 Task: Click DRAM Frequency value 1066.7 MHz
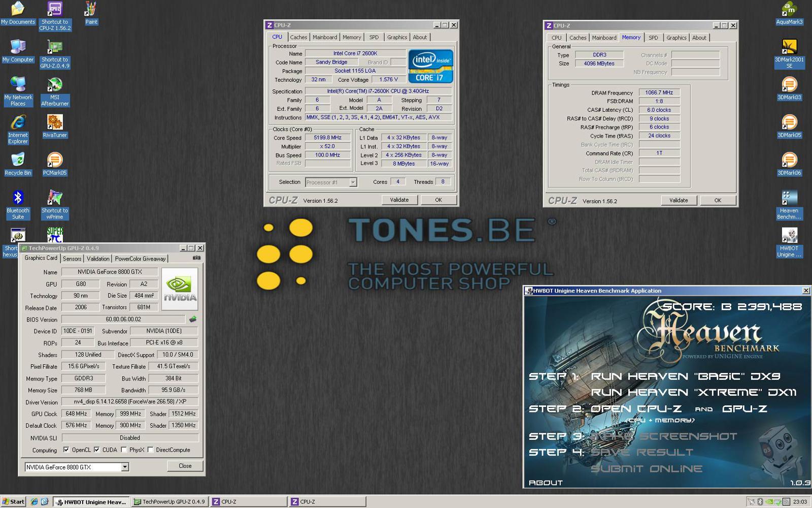pyautogui.click(x=659, y=92)
